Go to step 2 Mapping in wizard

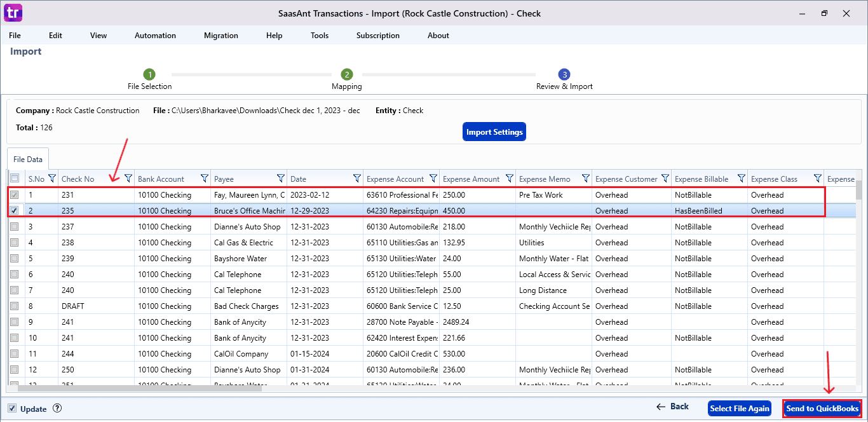(x=346, y=75)
